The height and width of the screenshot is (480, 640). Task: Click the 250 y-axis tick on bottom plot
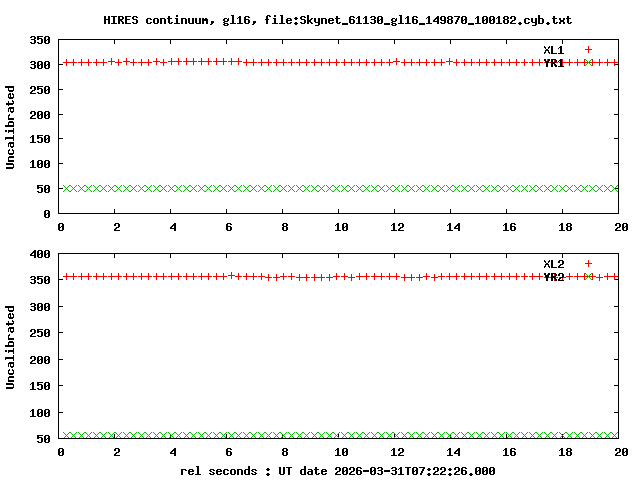pyautogui.click(x=40, y=334)
